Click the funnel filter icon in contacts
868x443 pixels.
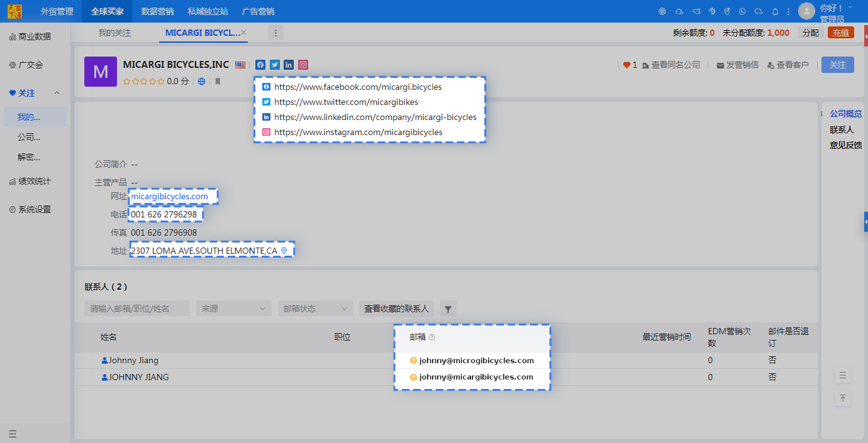[x=448, y=309]
